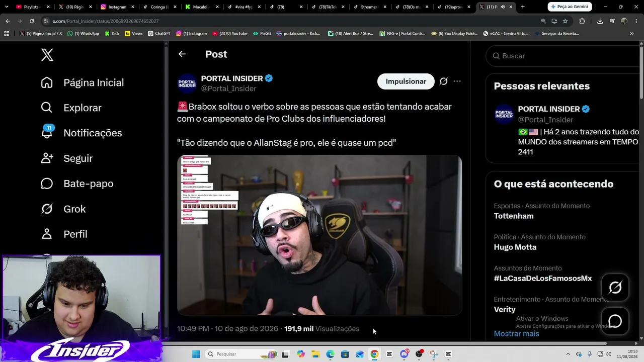Open the (2370) YouTube bookmark

(230, 34)
